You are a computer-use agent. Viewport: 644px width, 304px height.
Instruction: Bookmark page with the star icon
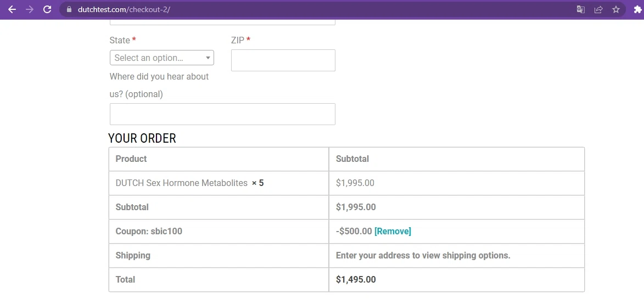click(x=615, y=9)
